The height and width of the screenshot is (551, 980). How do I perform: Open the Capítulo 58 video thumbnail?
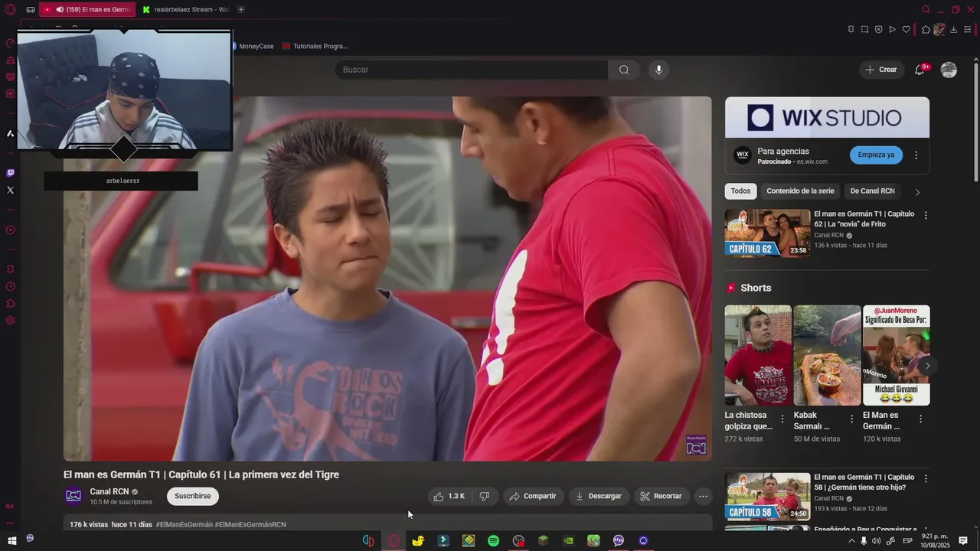point(767,496)
